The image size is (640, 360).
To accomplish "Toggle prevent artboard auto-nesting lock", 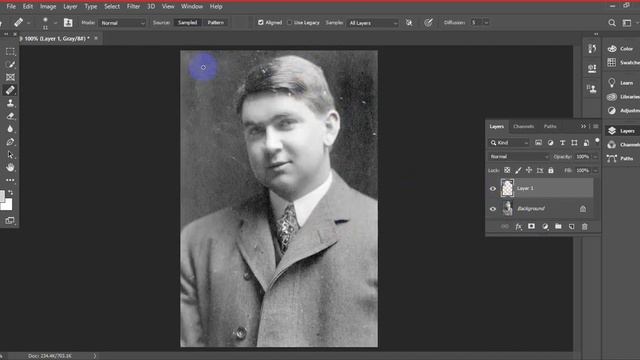I will 540,170.
